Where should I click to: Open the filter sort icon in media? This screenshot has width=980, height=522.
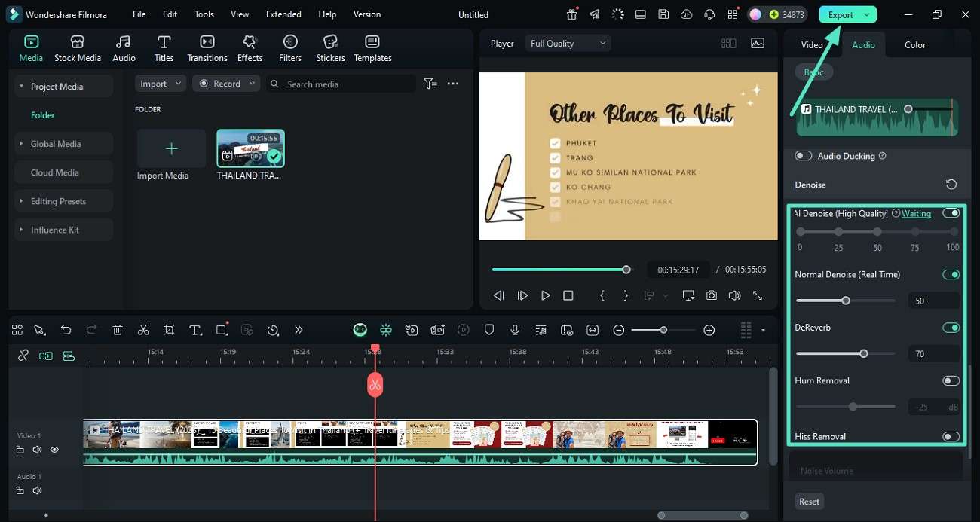coord(430,84)
